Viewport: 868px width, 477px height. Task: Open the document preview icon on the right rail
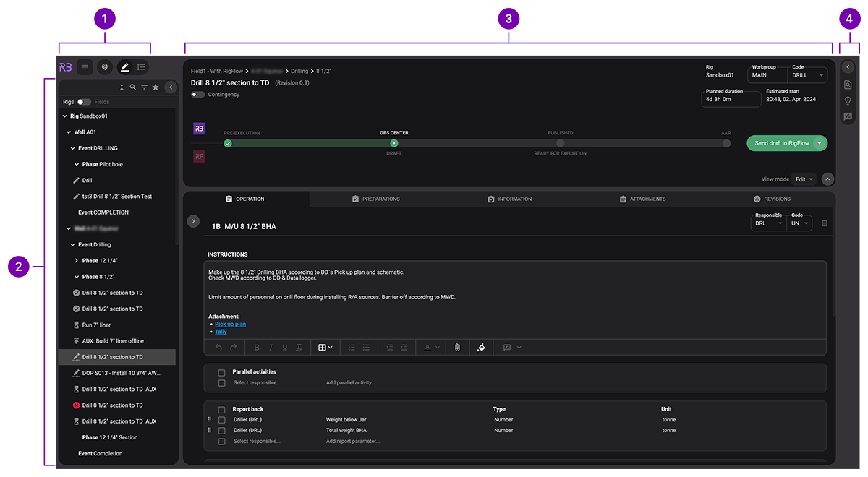coord(848,84)
